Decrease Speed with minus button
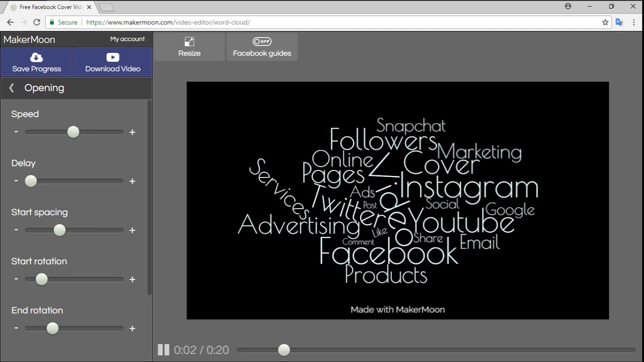 pyautogui.click(x=16, y=132)
